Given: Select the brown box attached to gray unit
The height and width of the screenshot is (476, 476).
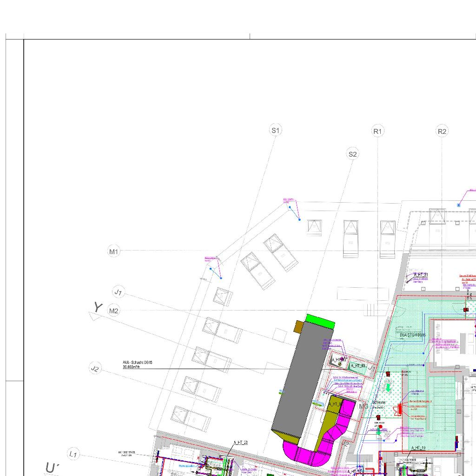Looking at the screenshot, I should [299, 327].
